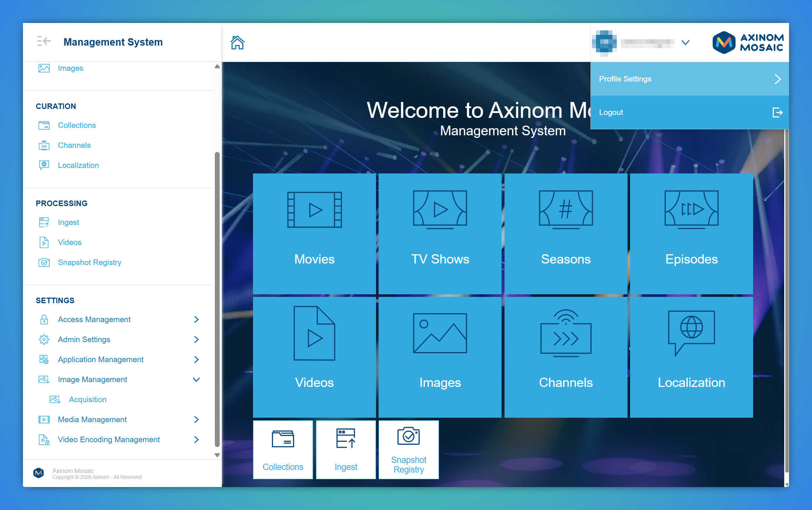Click the Snapshot Registry camera icon in sidebar
Screen dimensions: 812x510
pyautogui.click(x=44, y=262)
